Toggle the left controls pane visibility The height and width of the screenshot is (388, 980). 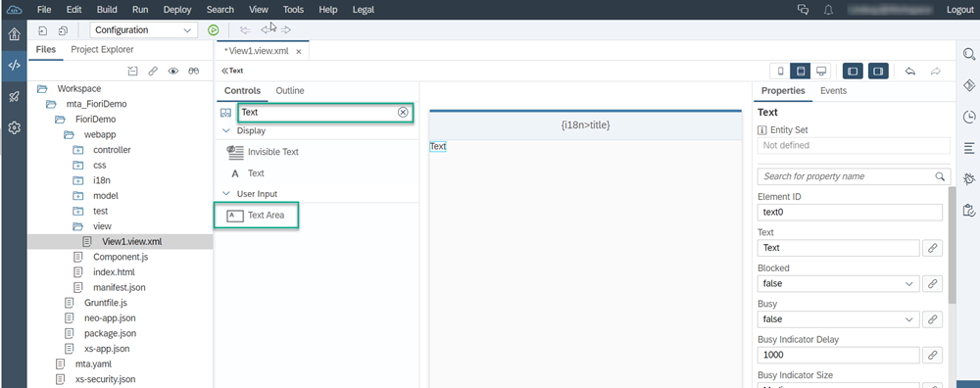[854, 72]
